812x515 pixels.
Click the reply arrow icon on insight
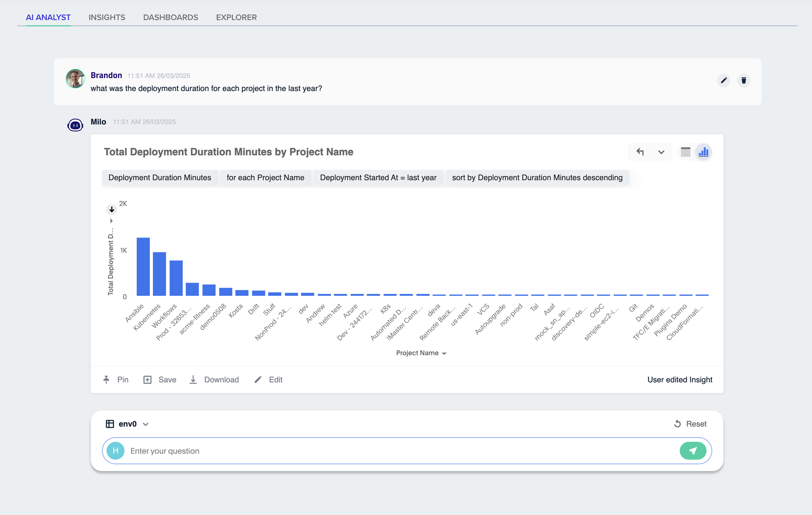click(640, 152)
